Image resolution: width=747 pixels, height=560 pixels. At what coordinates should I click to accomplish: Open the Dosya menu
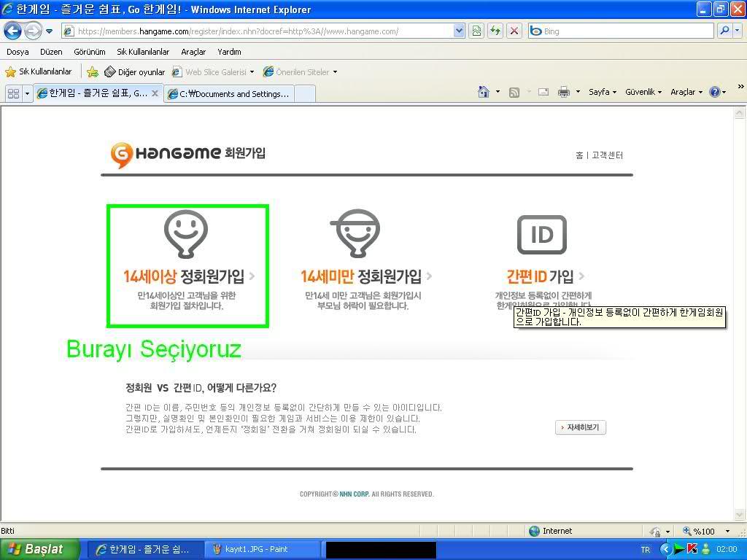tap(18, 52)
